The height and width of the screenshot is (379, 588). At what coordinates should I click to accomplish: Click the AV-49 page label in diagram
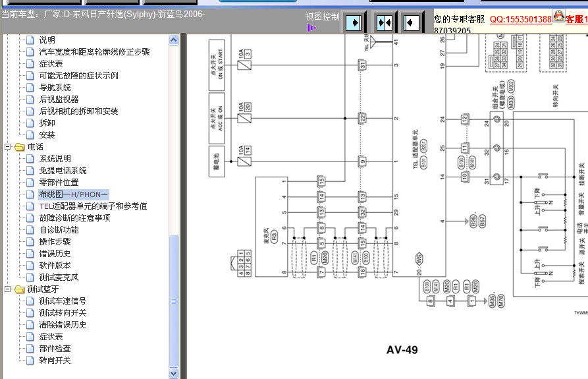402,350
